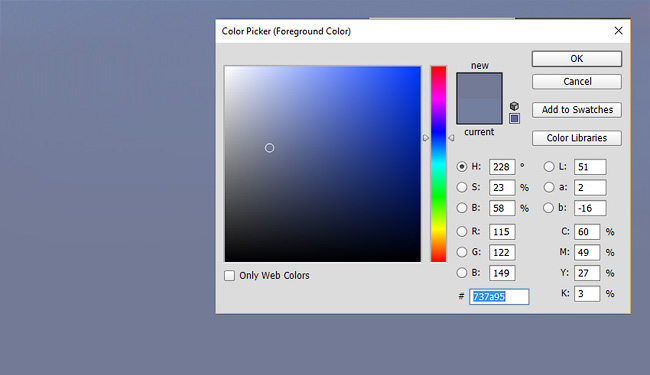The width and height of the screenshot is (650, 375).
Task: Click the K black field showing 3
Action: coord(587,294)
